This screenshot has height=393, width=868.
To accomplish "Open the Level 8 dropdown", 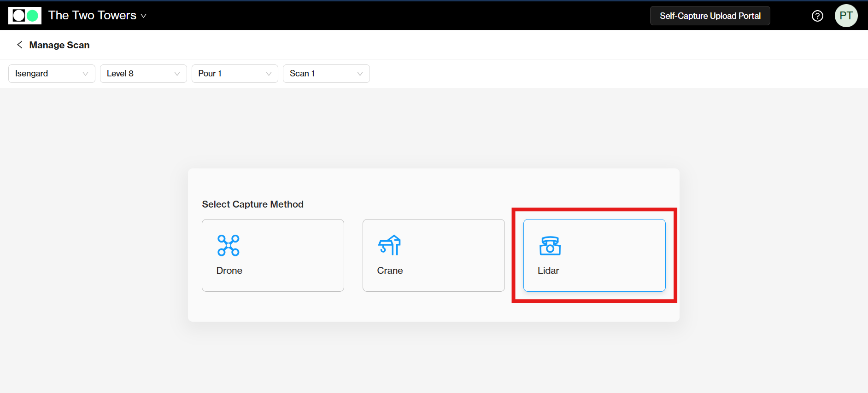I will (x=143, y=74).
